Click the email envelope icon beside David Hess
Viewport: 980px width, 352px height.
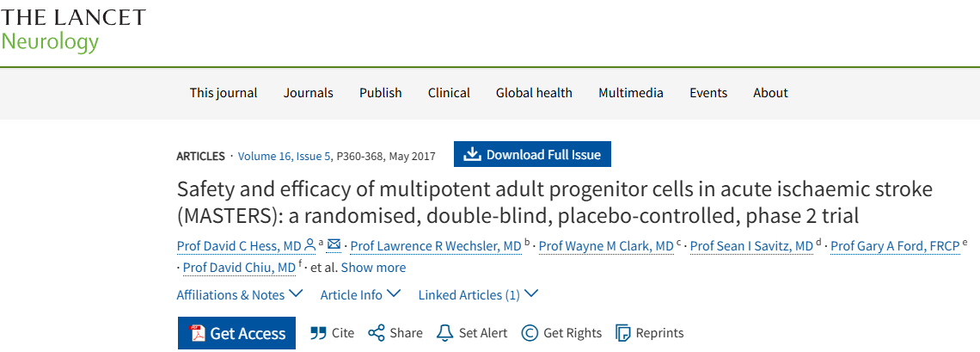[334, 245]
